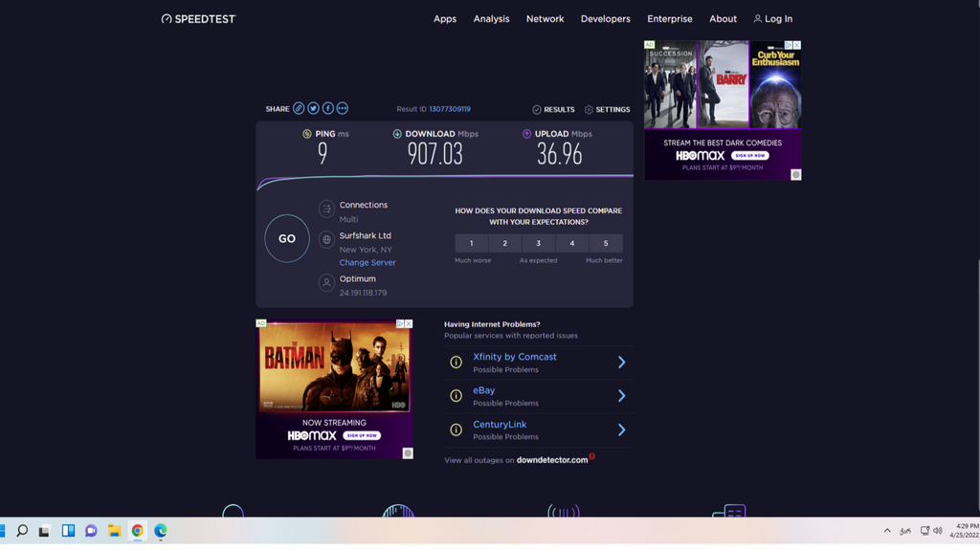The image size is (980, 550).
Task: Share result on Facebook icon
Action: point(327,108)
